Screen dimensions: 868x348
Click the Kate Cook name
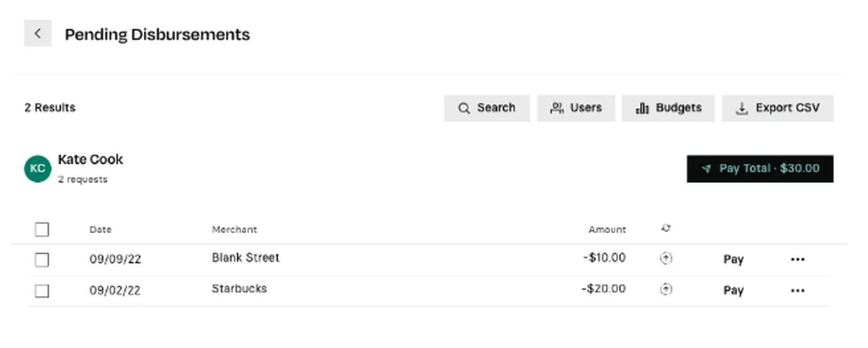tap(91, 159)
